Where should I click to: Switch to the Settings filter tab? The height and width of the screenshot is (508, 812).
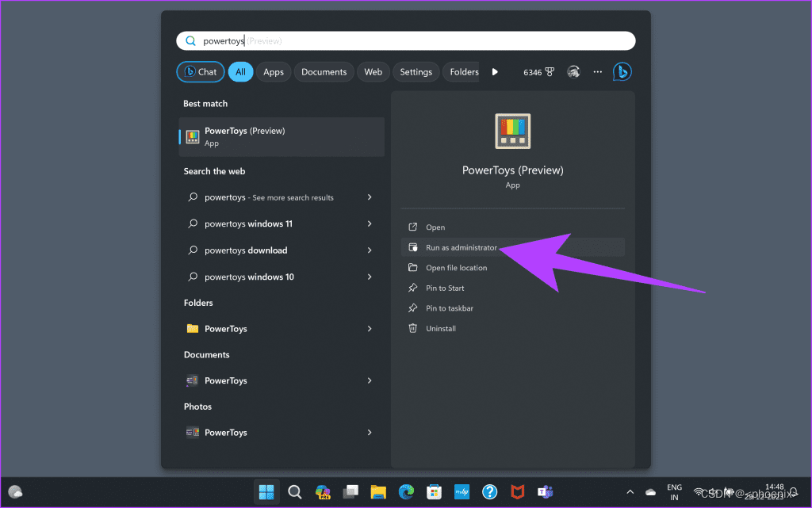416,72
